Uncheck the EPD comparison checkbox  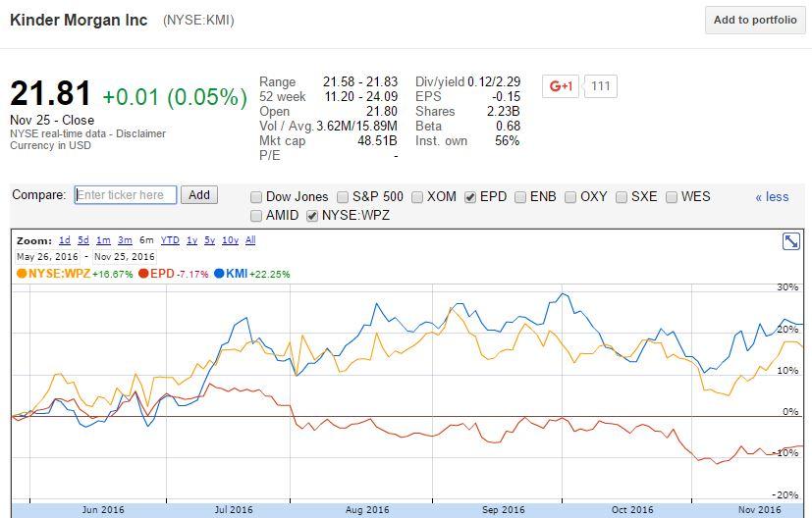click(470, 197)
